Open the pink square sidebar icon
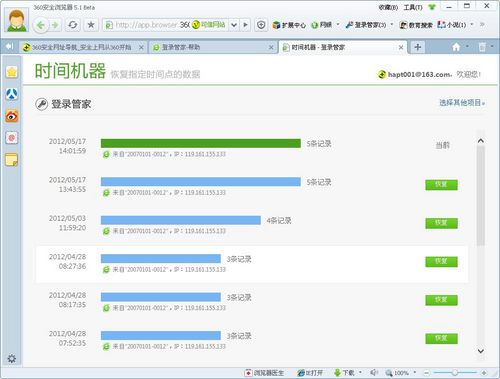500x379 pixels. coord(12,138)
